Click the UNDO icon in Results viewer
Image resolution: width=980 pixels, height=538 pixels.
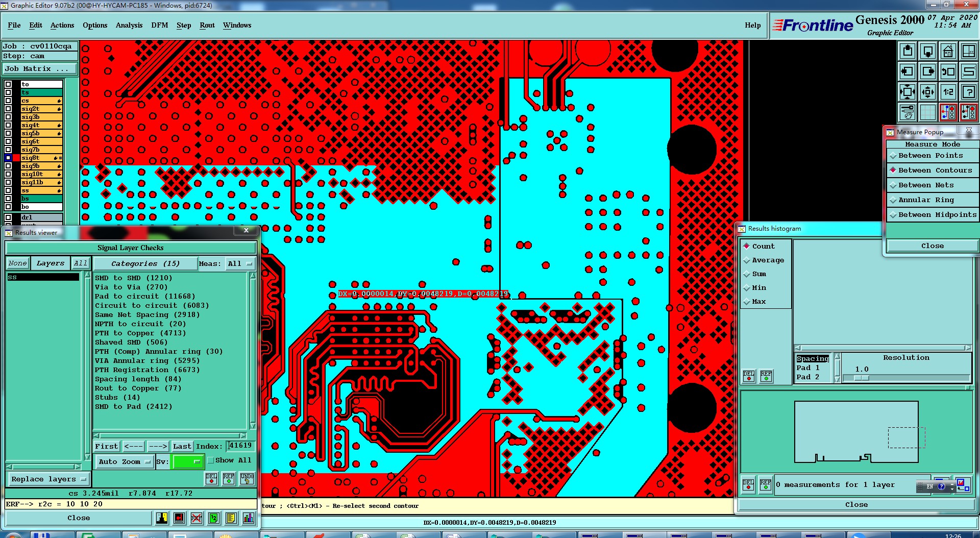[247, 479]
